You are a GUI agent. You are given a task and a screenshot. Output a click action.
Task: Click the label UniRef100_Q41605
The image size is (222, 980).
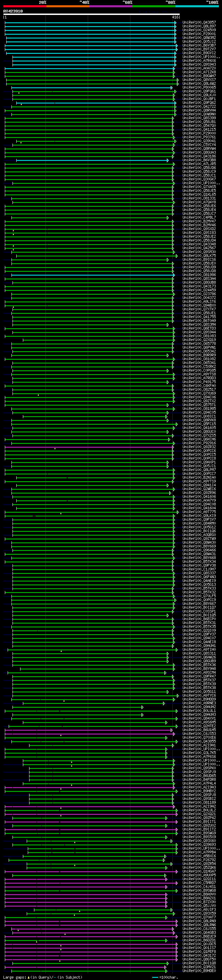199,428
